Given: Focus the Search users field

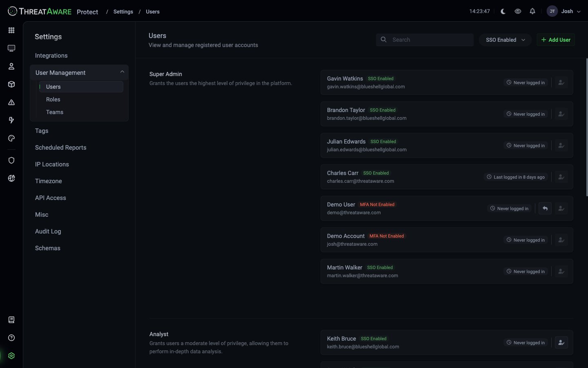Looking at the screenshot, I should coord(425,40).
